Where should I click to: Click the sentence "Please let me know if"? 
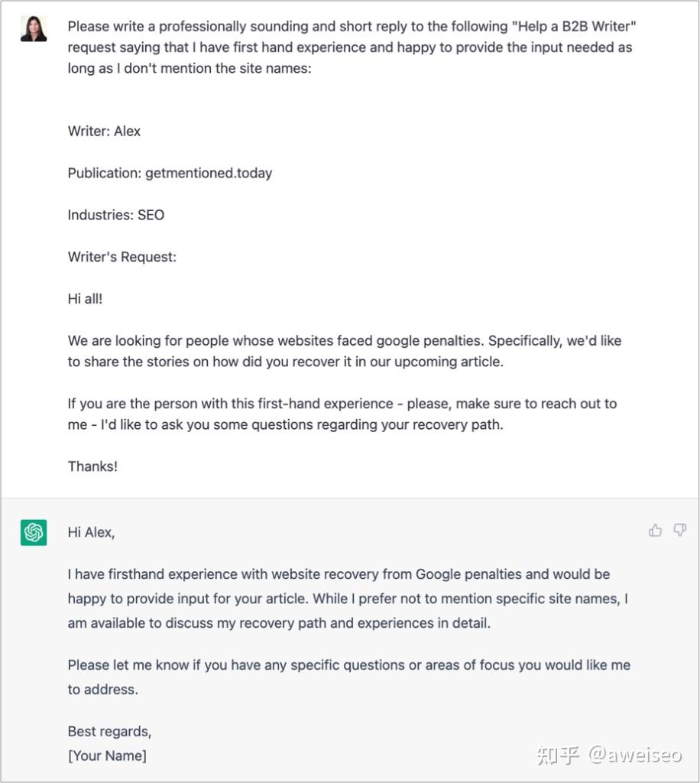tap(349, 677)
